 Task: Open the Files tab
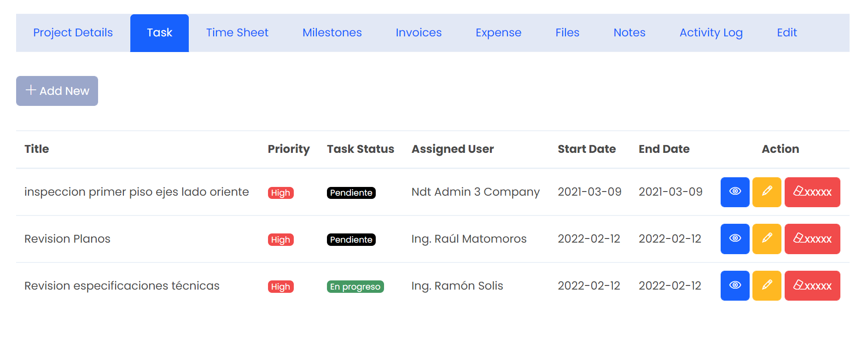click(x=567, y=33)
